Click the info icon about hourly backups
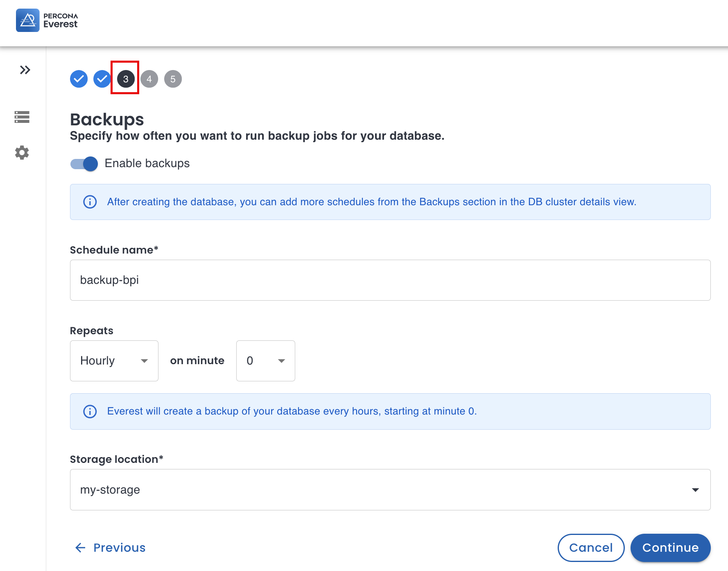 coord(90,411)
